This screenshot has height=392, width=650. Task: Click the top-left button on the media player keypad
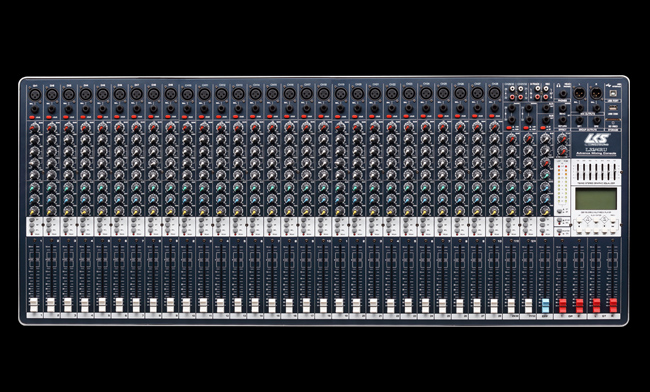(x=579, y=220)
